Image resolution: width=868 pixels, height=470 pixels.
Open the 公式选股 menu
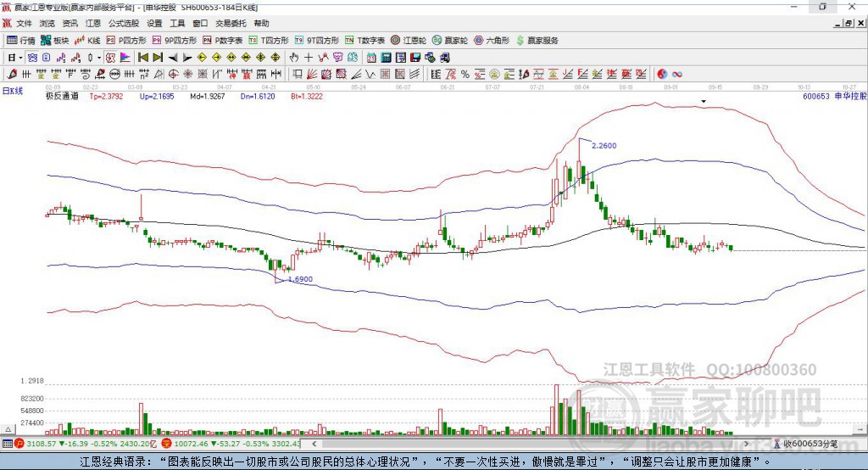124,23
